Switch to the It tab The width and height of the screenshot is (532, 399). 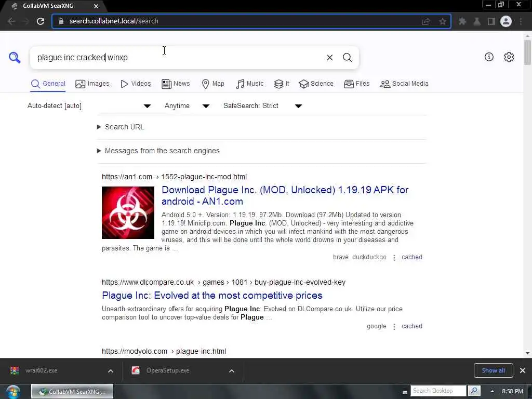click(x=282, y=84)
